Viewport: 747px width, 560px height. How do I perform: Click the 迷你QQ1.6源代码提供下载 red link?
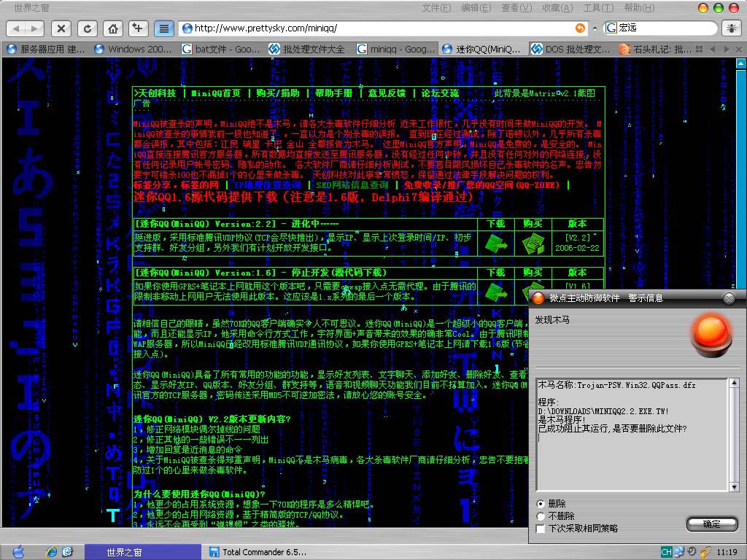[303, 197]
